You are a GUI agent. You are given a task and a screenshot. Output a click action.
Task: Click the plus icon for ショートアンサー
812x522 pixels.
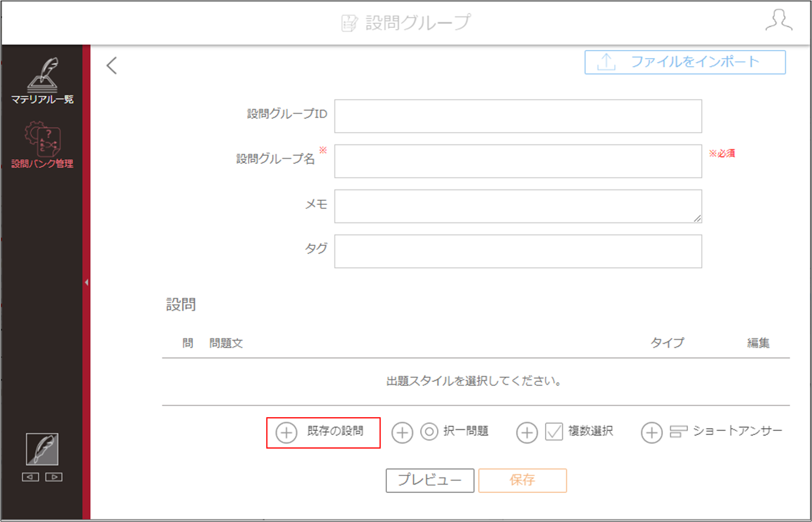point(652,433)
